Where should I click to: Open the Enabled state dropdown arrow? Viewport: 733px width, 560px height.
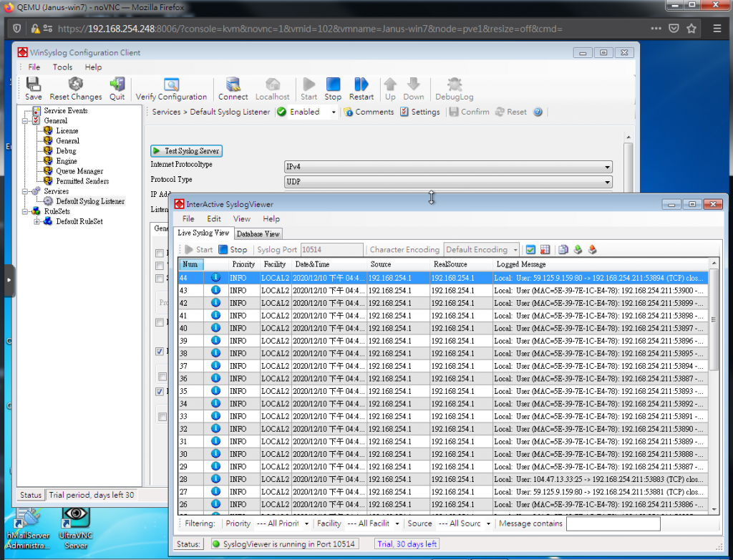coord(334,112)
